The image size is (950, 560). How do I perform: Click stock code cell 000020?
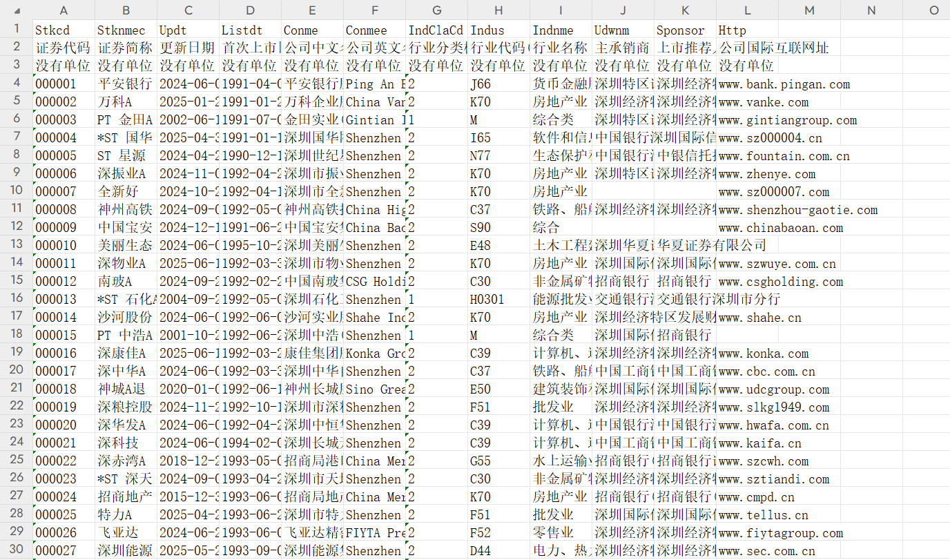[64, 425]
